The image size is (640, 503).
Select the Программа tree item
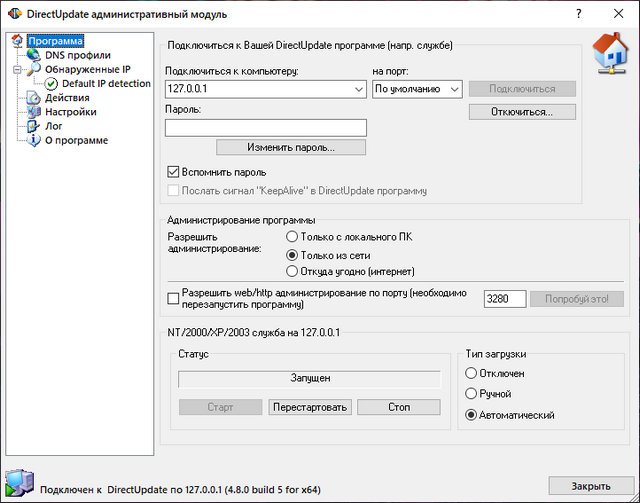(x=56, y=41)
